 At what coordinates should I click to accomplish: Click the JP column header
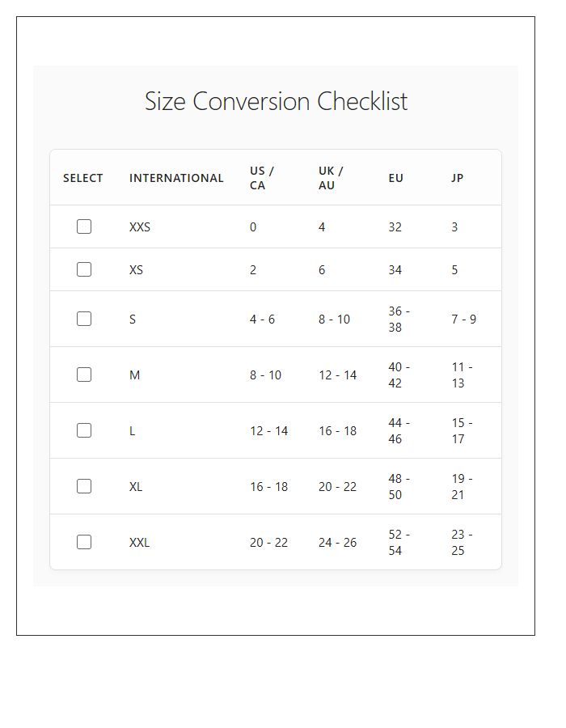457,178
